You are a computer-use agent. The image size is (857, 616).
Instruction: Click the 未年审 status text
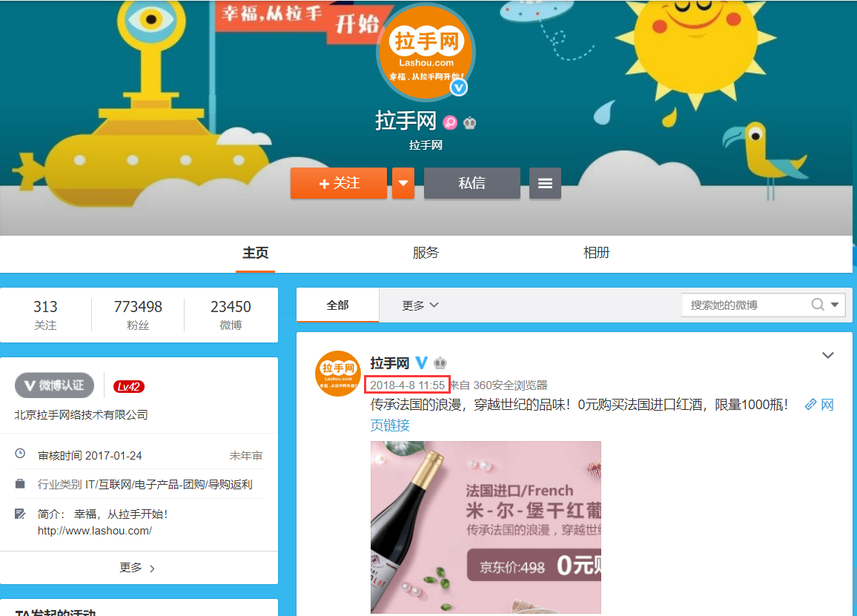[246, 456]
